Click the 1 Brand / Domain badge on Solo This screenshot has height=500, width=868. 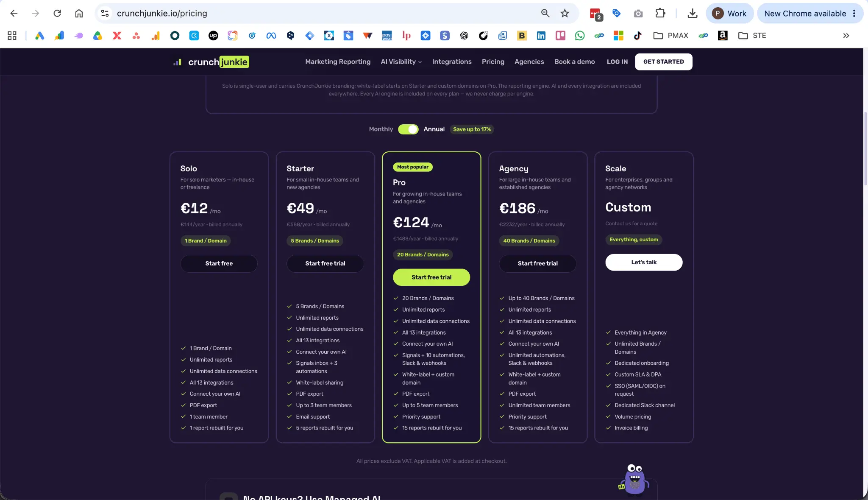click(206, 241)
